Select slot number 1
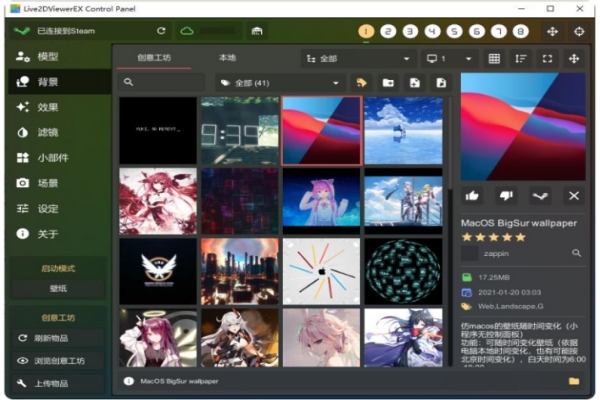600x400 pixels. click(x=366, y=31)
